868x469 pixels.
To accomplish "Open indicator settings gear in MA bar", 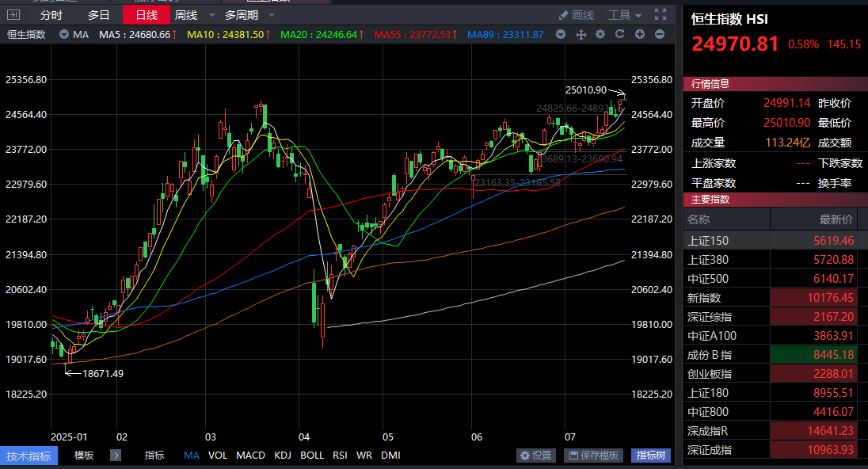I will [600, 34].
